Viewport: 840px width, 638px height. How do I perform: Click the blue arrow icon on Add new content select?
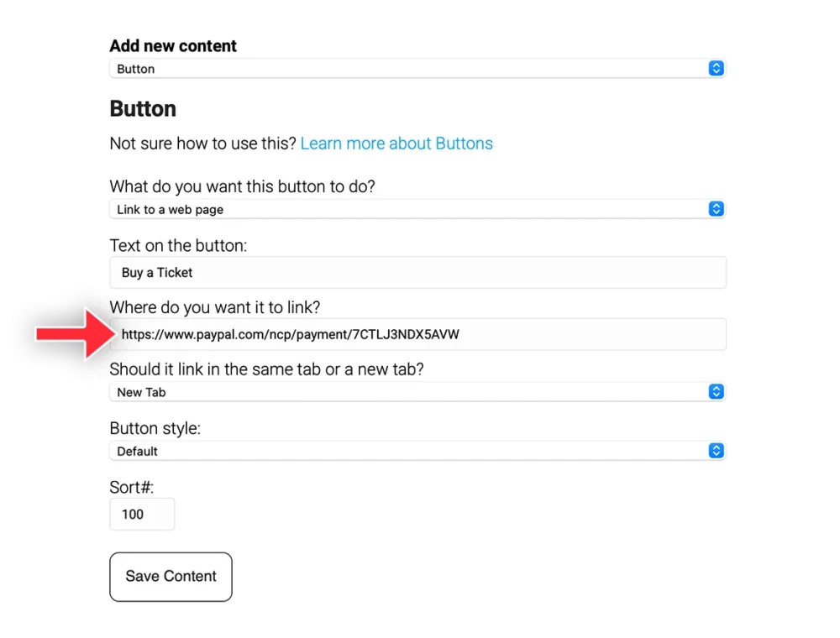click(x=716, y=69)
